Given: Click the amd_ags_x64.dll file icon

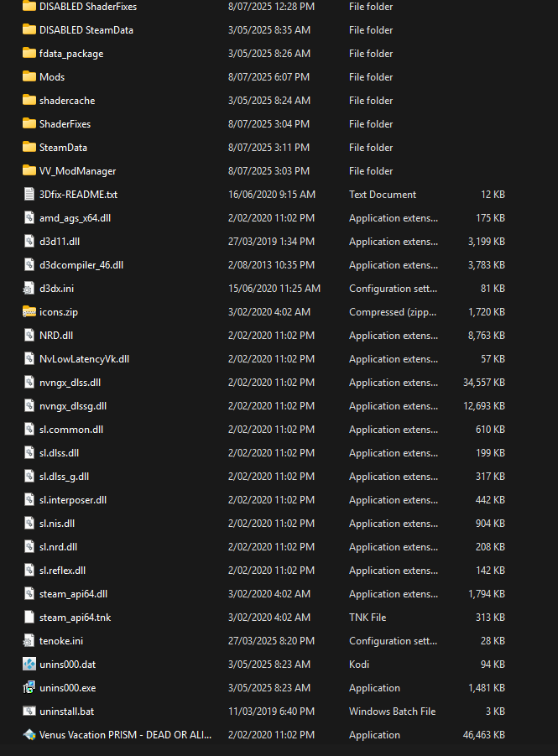Looking at the screenshot, I should pos(29,218).
